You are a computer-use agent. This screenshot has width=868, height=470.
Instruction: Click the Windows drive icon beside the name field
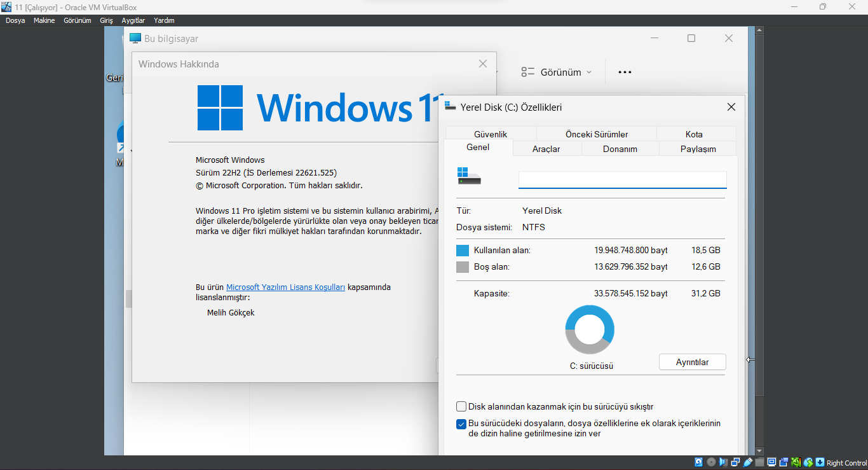[x=469, y=176]
